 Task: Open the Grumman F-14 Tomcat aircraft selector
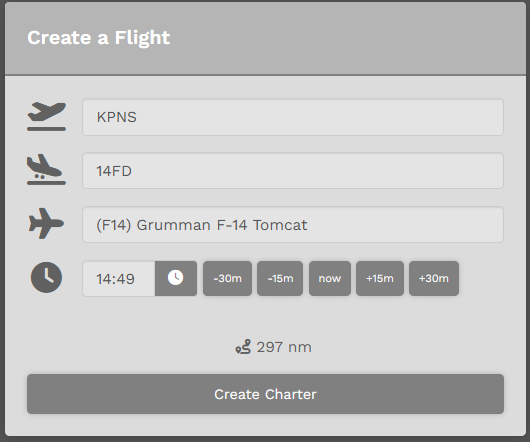(293, 225)
